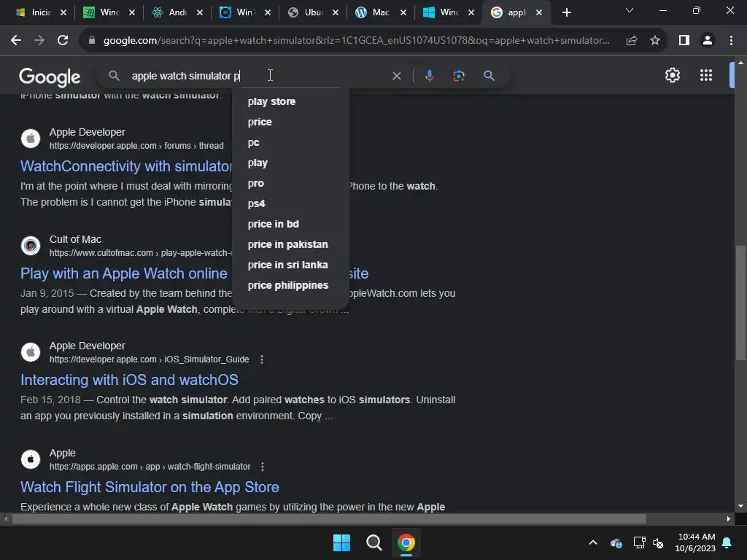The width and height of the screenshot is (747, 560).
Task: Click the vertical page scrollbar thumb
Action: (740, 303)
